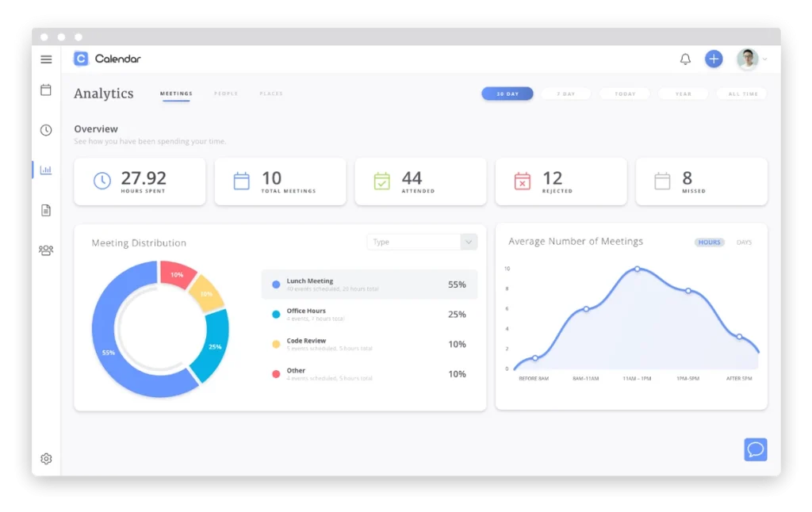
Task: Select the calendar icon in the sidebar
Action: click(x=46, y=90)
